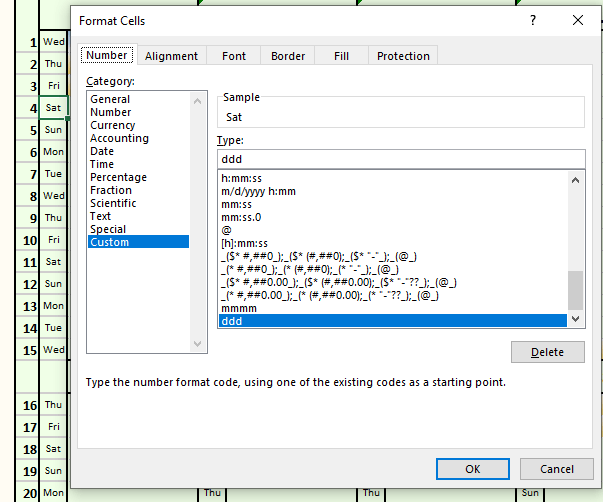Switch to the Number tab
603x502 pixels.
107,55
